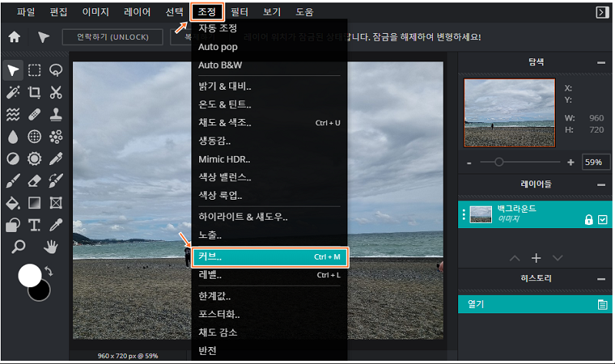
Task: Collapse the 히스토리 history panel
Action: 601,279
